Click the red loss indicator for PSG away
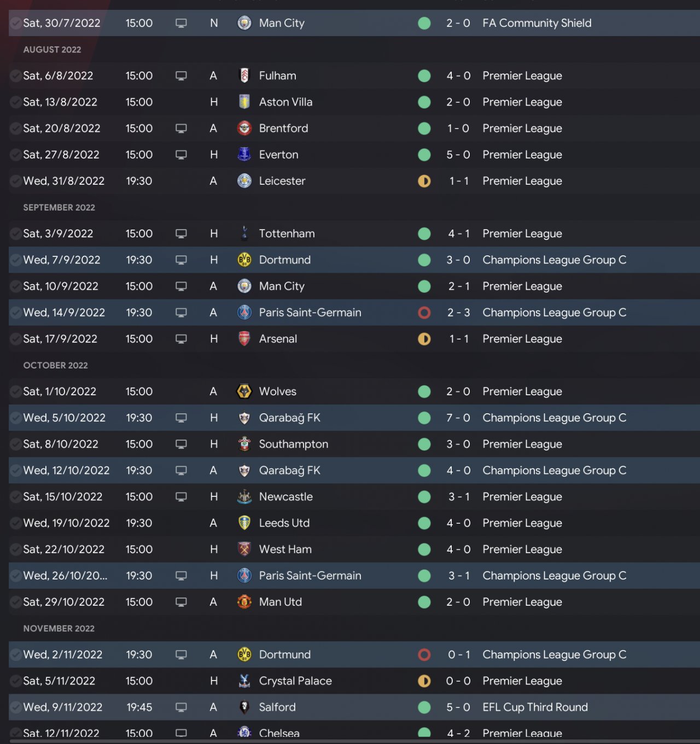Image resolution: width=700 pixels, height=744 pixels. pos(424,313)
